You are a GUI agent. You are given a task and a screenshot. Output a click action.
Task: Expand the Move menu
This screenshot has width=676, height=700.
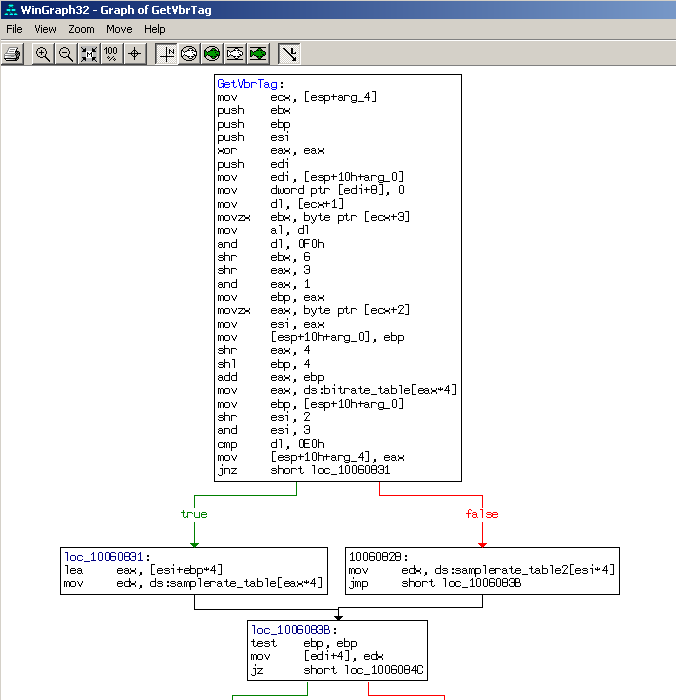(x=119, y=29)
